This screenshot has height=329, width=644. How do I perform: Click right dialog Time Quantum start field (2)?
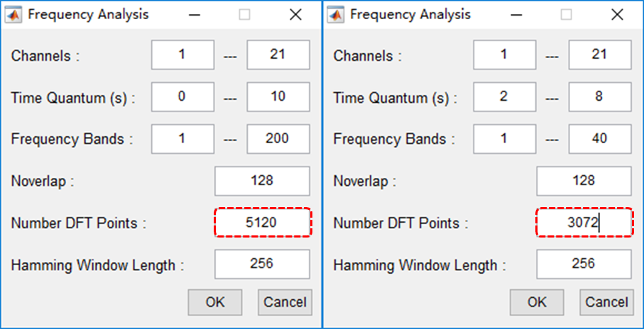pyautogui.click(x=504, y=97)
